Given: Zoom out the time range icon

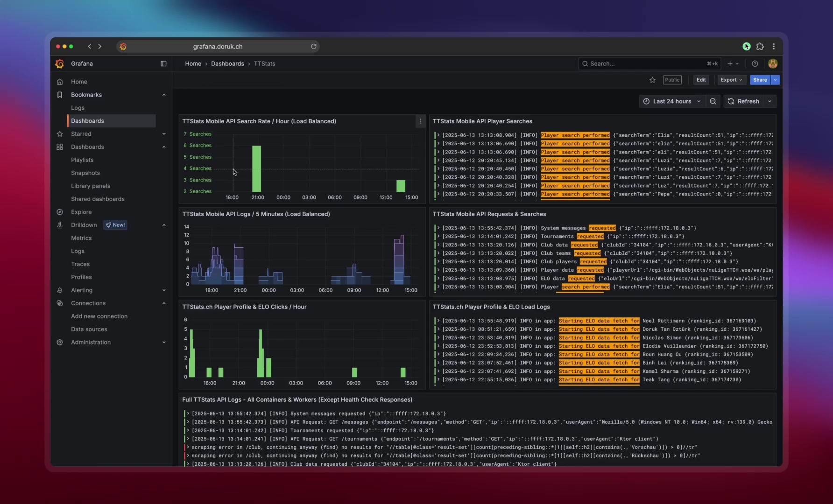Looking at the screenshot, I should (x=713, y=101).
